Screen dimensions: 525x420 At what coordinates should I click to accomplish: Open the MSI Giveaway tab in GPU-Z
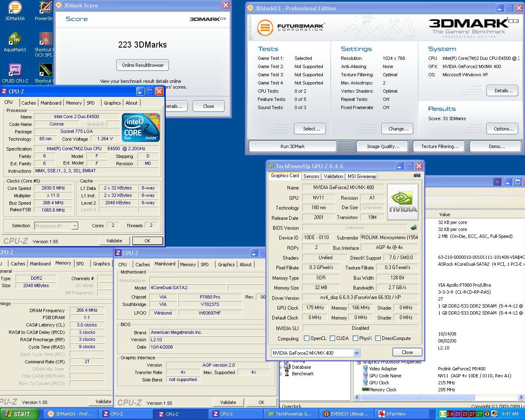pyautogui.click(x=362, y=176)
